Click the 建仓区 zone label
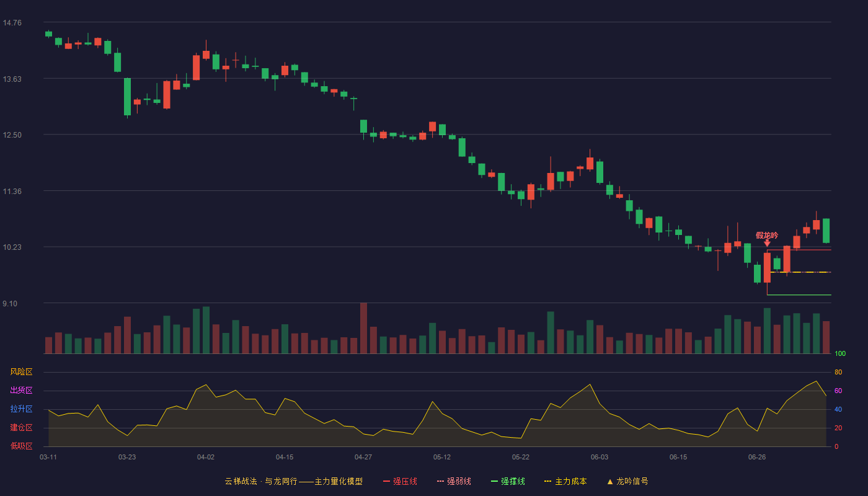 pos(21,428)
